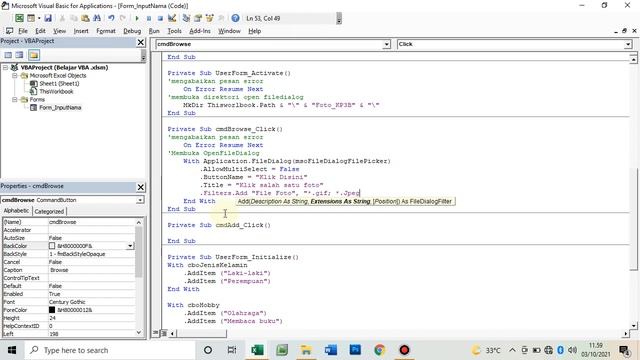
Task: Select ThisWorkbook in project tree
Action: click(56, 91)
